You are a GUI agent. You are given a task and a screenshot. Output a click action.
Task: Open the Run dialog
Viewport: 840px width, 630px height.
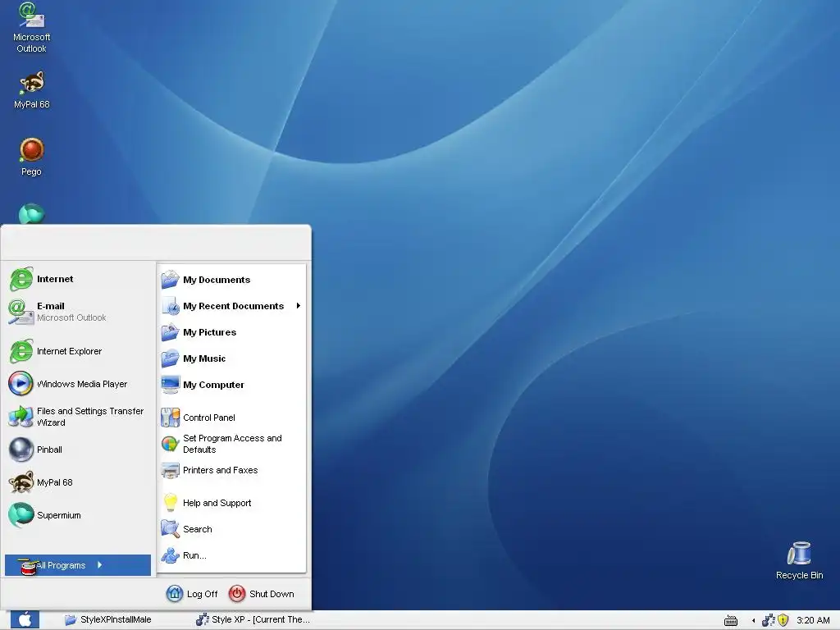tap(185, 555)
